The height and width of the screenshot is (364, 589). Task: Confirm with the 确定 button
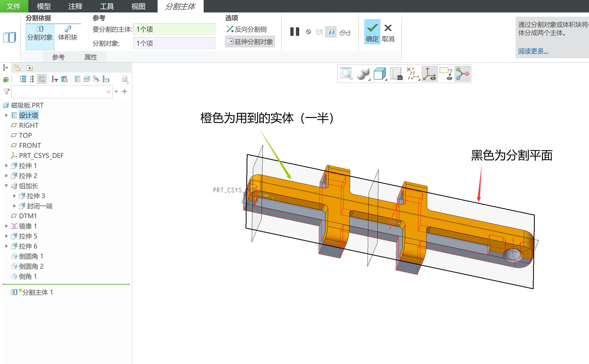click(x=372, y=32)
